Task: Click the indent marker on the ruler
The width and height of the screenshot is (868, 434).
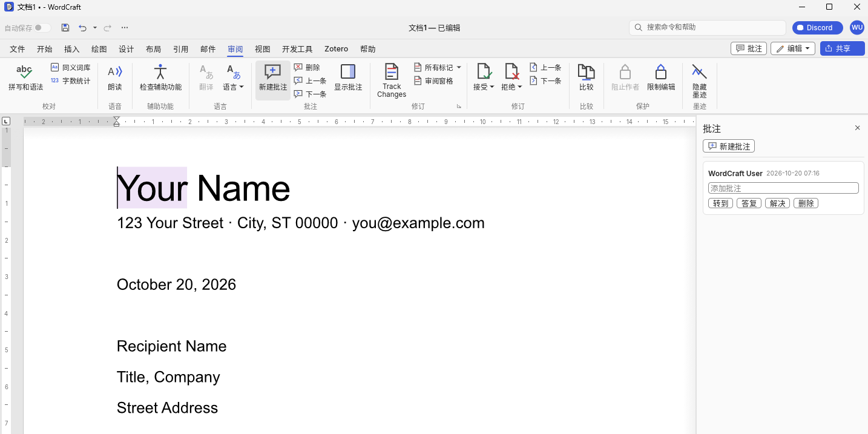Action: pos(117,122)
